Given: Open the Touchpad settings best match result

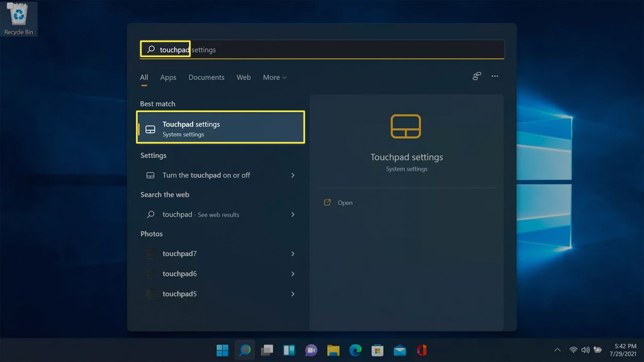Looking at the screenshot, I should point(220,128).
